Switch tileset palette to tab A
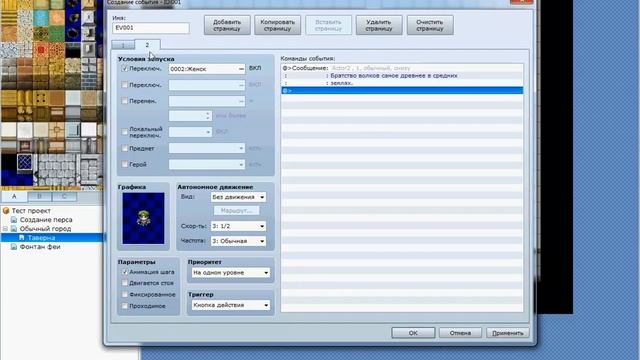This screenshot has height=360, width=640. tap(14, 197)
